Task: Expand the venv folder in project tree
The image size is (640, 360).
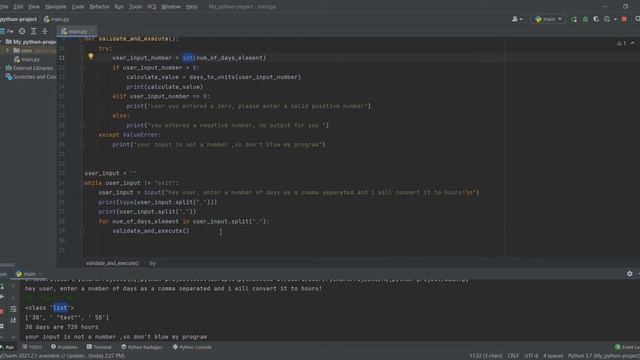Action: 7,50
